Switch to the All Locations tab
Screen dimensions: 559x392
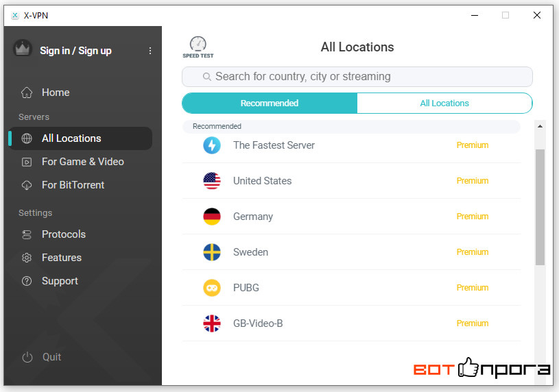pyautogui.click(x=444, y=103)
